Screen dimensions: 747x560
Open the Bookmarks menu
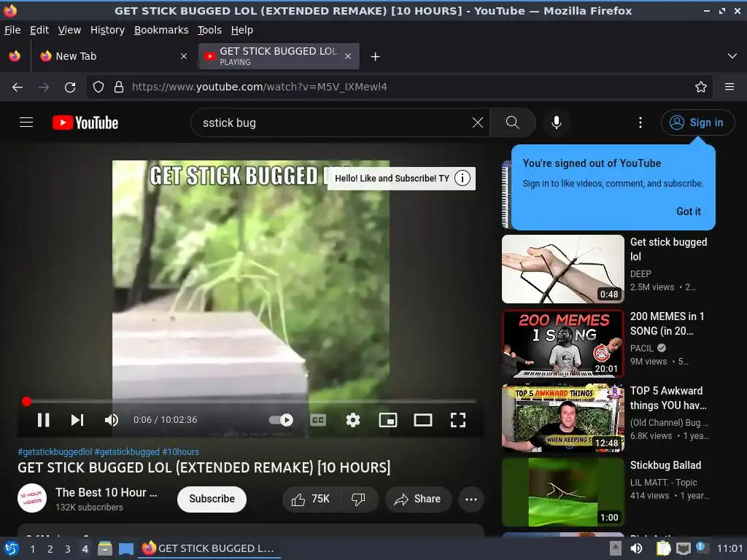click(x=161, y=30)
